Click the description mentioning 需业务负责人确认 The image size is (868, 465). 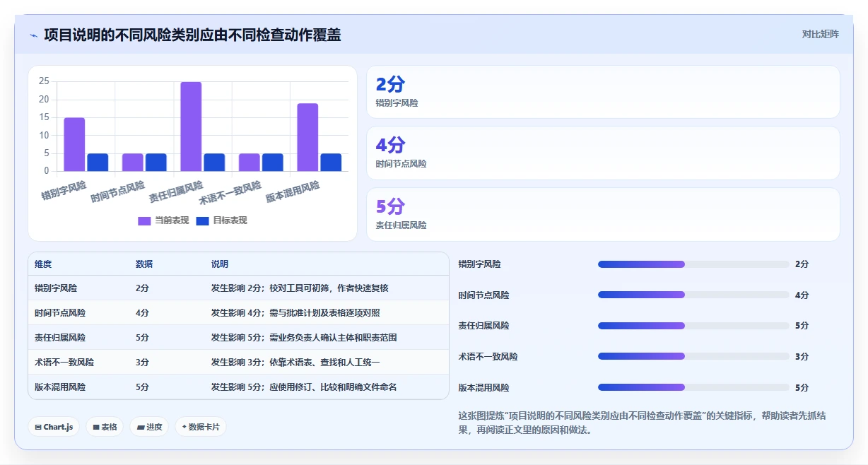(304, 337)
